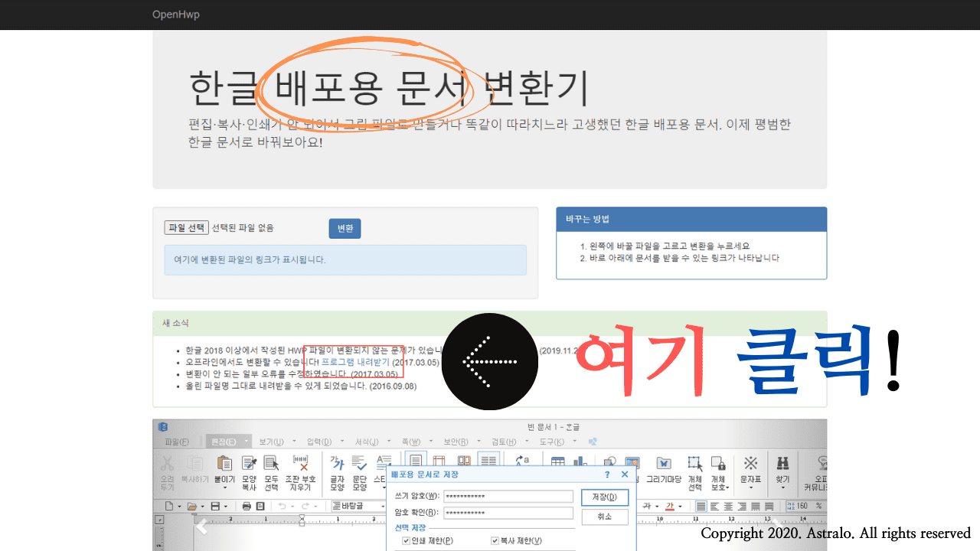Click the dialog help question mark

(607, 474)
